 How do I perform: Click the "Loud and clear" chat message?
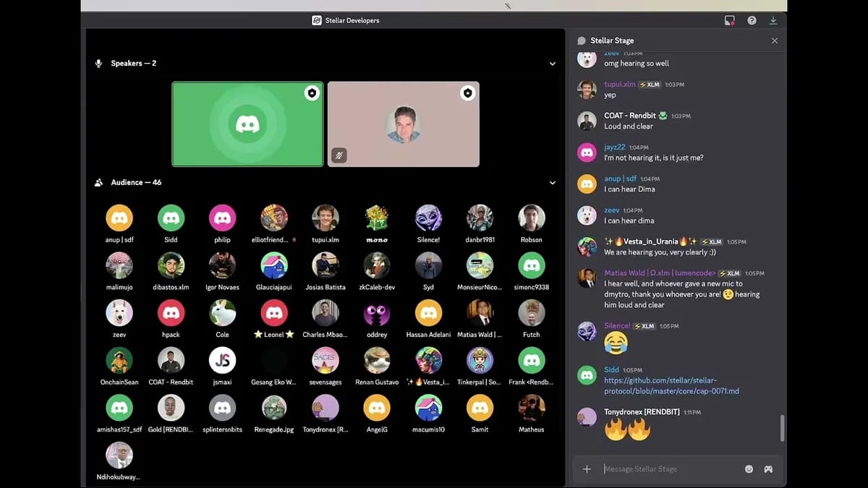(629, 127)
